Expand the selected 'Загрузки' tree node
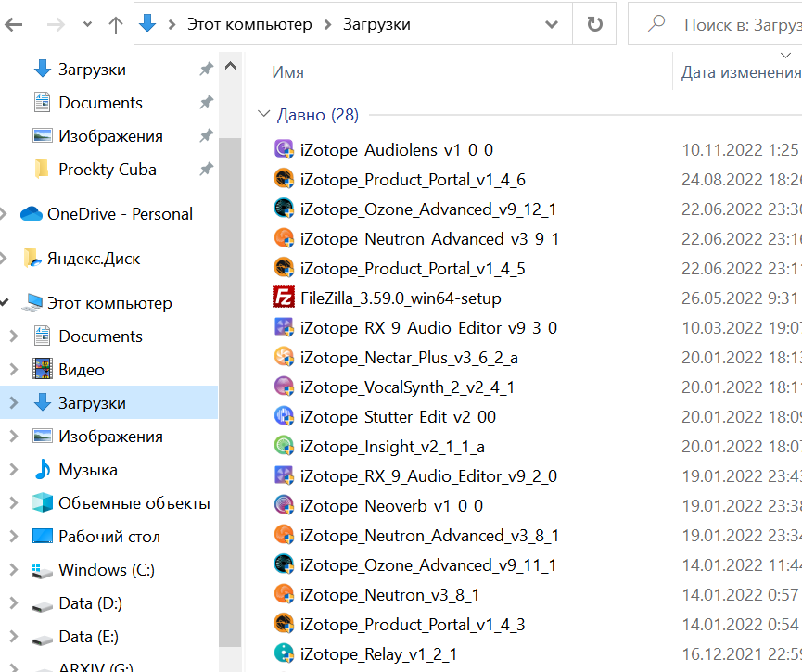The width and height of the screenshot is (802, 672). 14,403
